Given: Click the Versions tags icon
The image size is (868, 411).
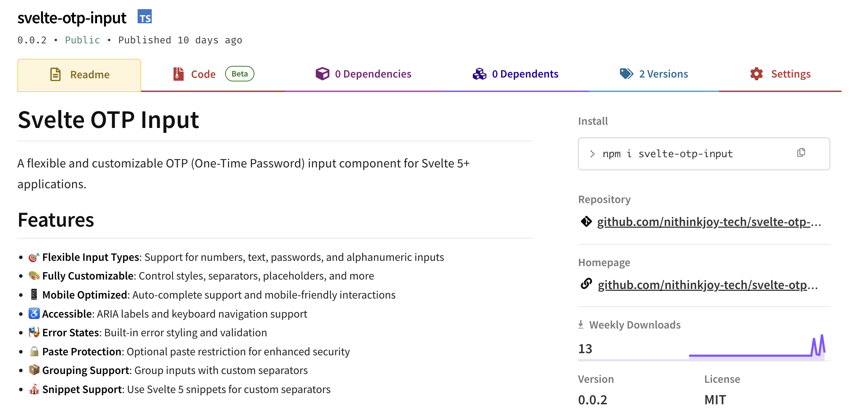Looking at the screenshot, I should point(626,74).
